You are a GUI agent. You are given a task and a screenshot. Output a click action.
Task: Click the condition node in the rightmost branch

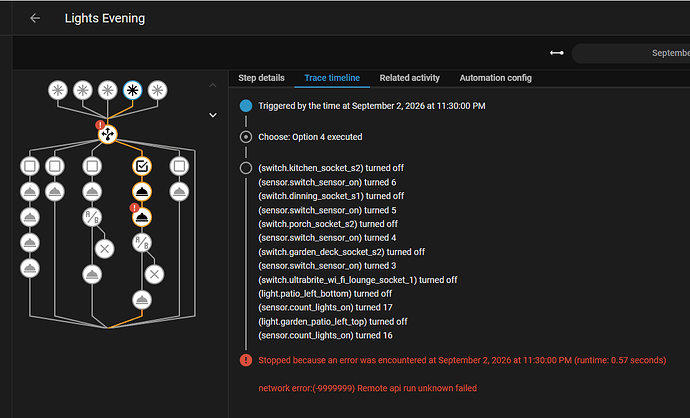click(179, 166)
